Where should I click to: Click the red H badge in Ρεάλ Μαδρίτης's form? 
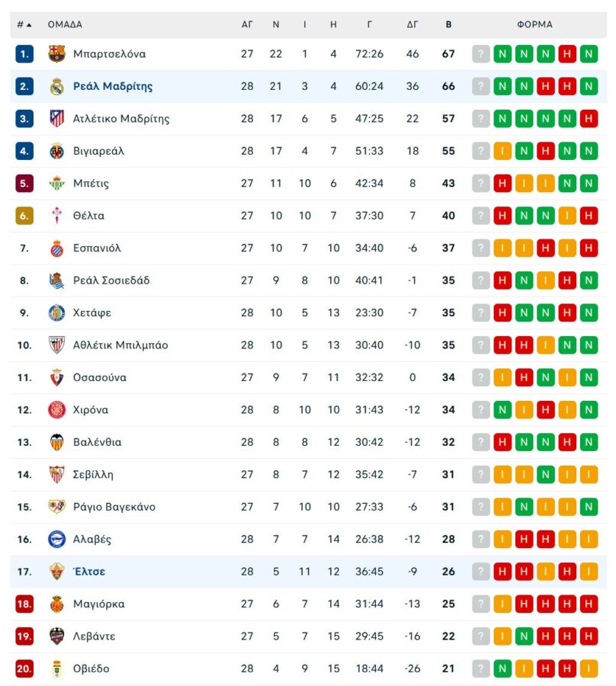[545, 86]
